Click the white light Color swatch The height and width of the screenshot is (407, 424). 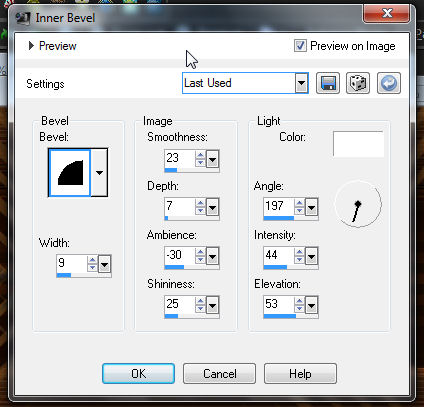(358, 144)
